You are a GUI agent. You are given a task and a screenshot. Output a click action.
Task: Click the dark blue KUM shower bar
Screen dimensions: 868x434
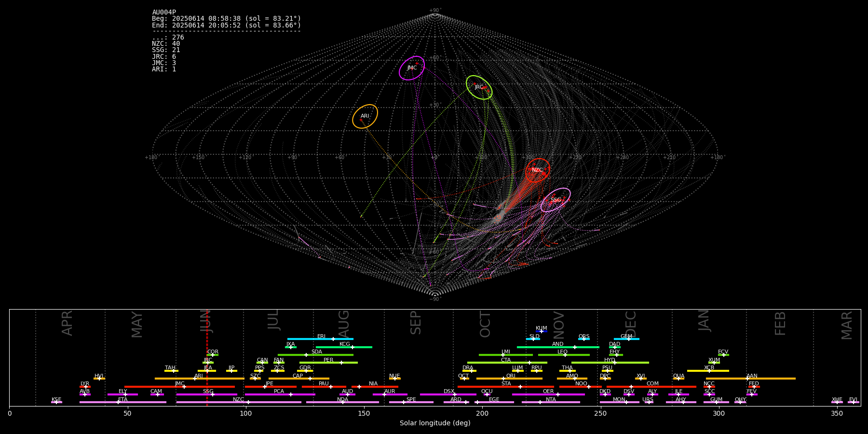coord(542,331)
